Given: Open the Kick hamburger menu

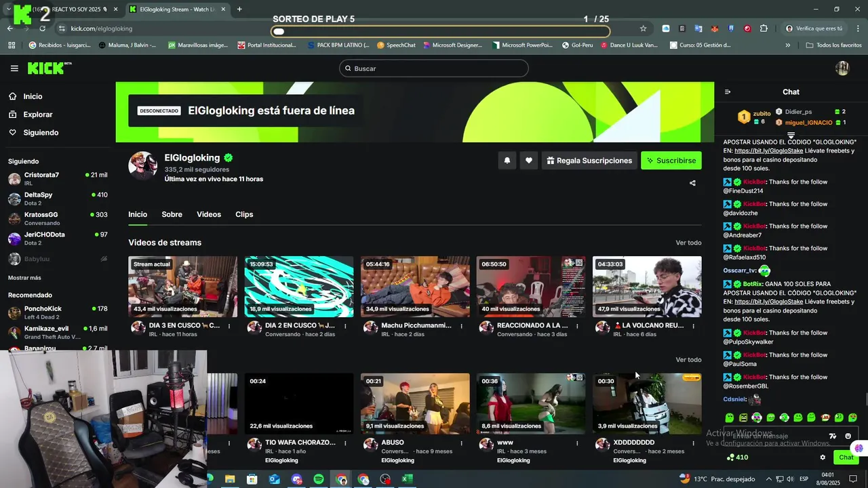Looking at the screenshot, I should (x=14, y=68).
